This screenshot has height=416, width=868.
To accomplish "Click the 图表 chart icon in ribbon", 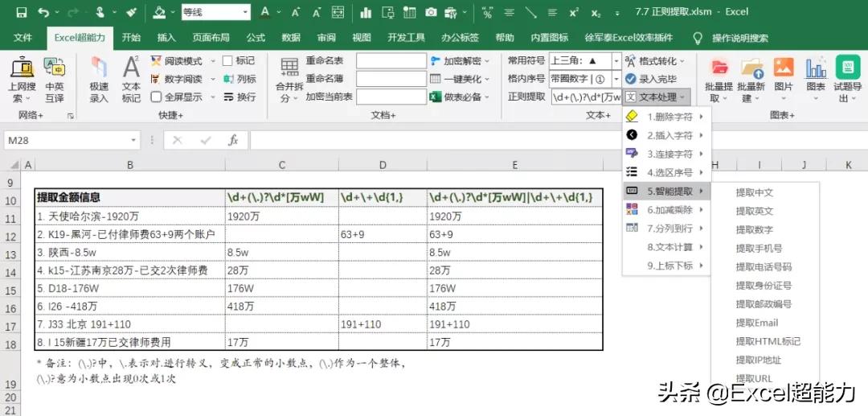I will pos(816,68).
